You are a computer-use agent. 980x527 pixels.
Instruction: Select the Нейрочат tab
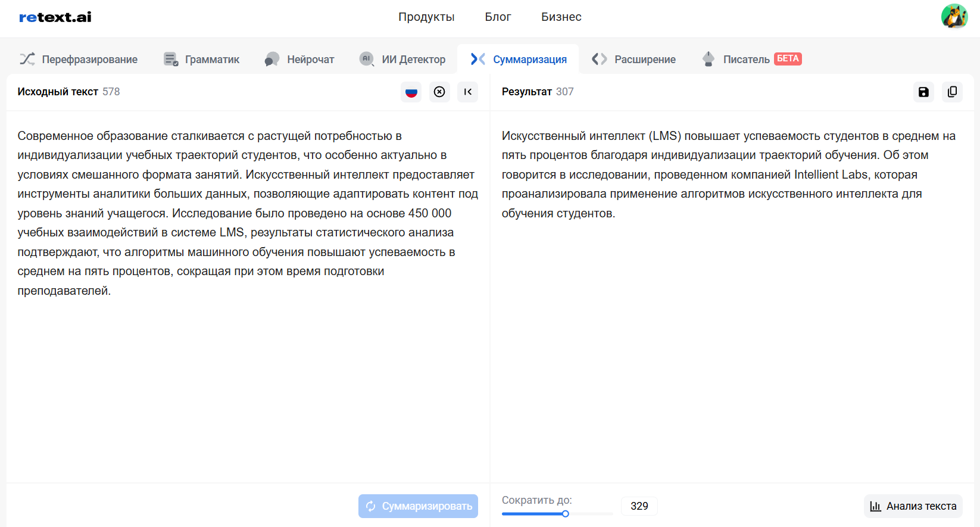(x=299, y=60)
